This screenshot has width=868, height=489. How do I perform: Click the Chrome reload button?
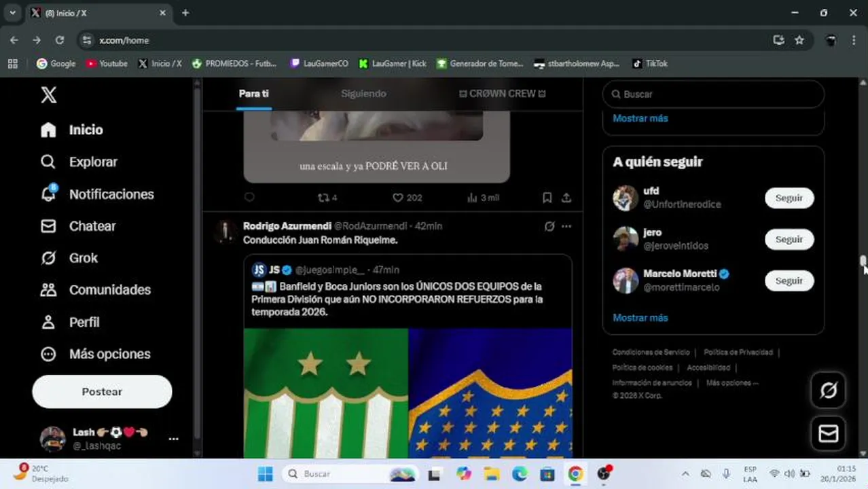click(x=60, y=40)
